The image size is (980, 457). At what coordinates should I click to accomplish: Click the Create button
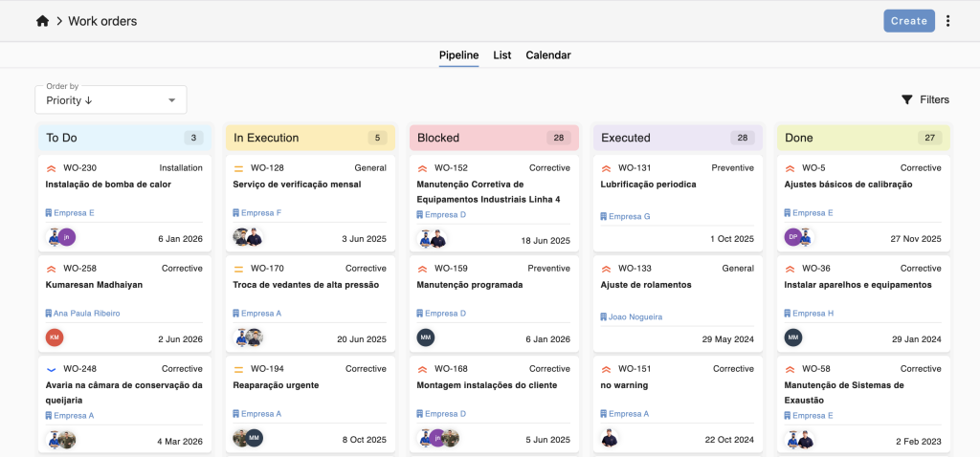pyautogui.click(x=909, y=21)
